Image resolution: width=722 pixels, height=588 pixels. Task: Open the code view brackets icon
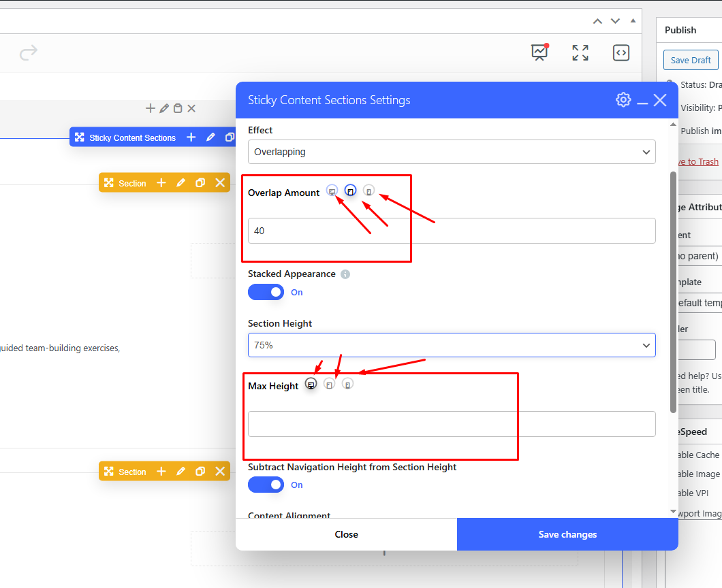(621, 52)
